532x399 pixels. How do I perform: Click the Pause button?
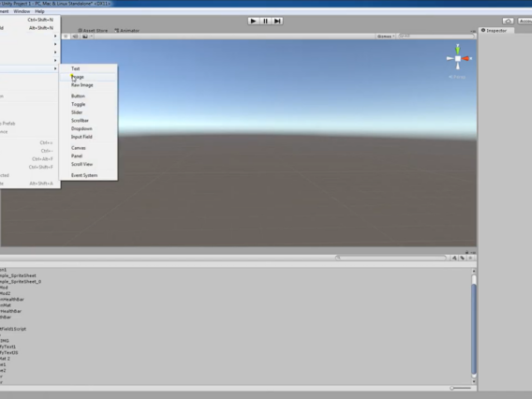pos(265,21)
